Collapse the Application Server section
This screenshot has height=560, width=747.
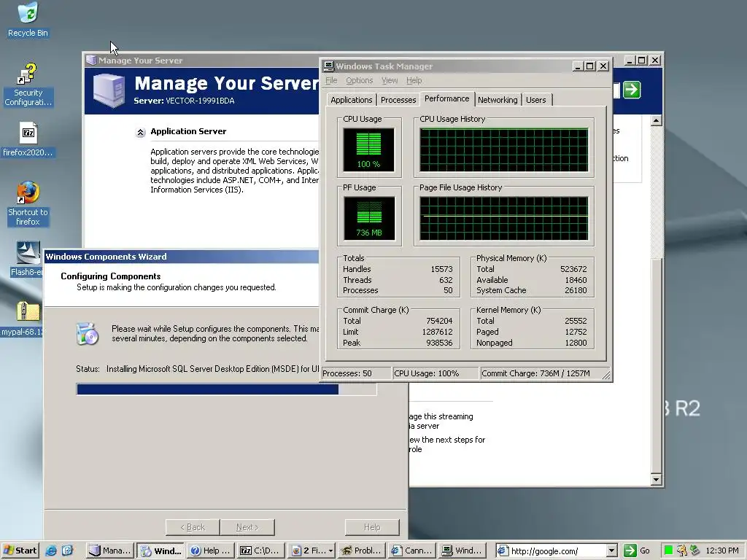pos(140,133)
